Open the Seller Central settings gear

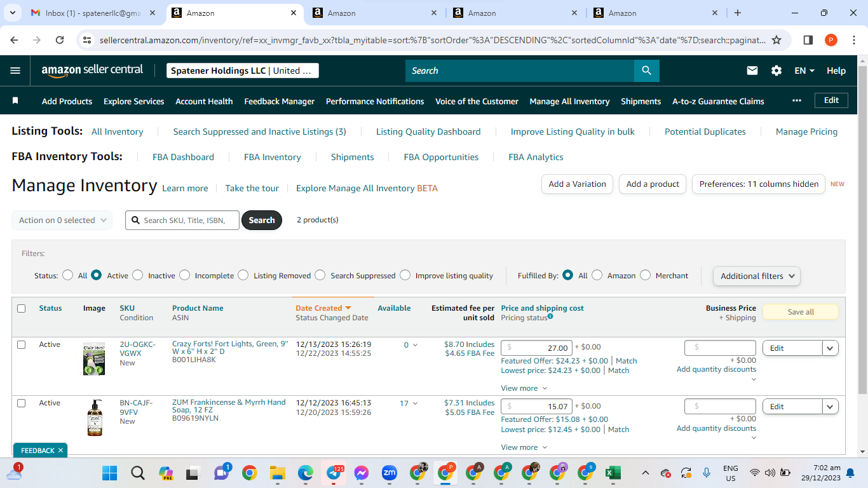pyautogui.click(x=776, y=71)
